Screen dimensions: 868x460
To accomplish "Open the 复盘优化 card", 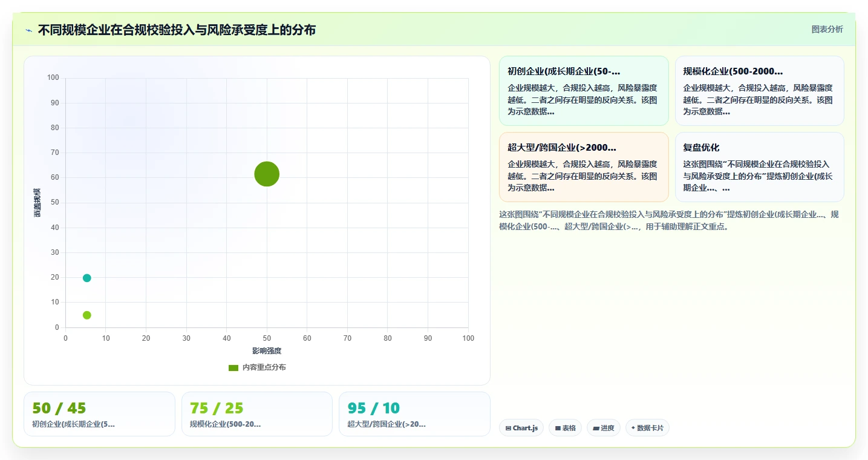I will (759, 167).
